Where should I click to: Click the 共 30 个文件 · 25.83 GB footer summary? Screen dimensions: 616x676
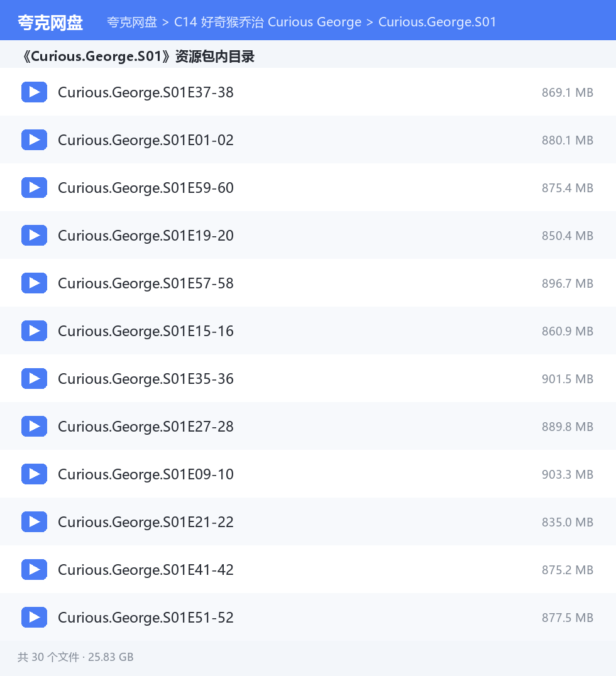pyautogui.click(x=75, y=657)
